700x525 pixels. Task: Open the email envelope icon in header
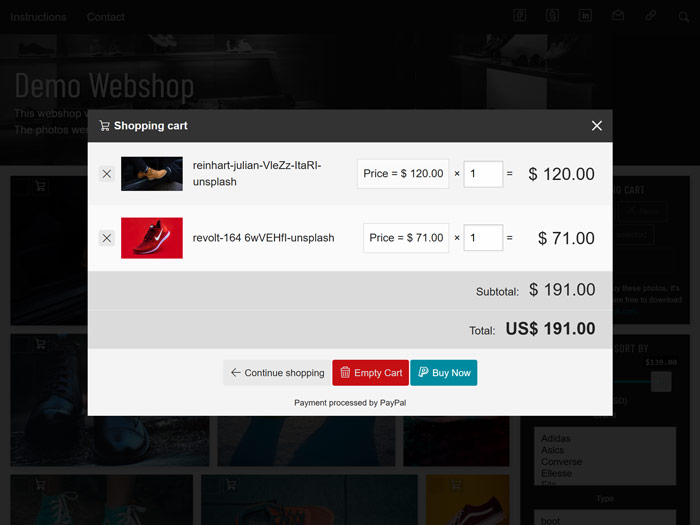click(x=618, y=16)
